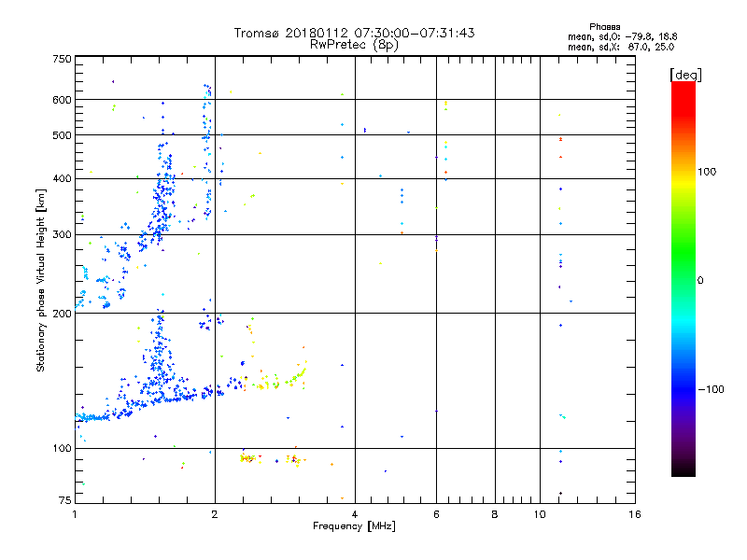747x560 pixels.
Task: Click the rainbow phase colorbar
Action: coord(684,278)
